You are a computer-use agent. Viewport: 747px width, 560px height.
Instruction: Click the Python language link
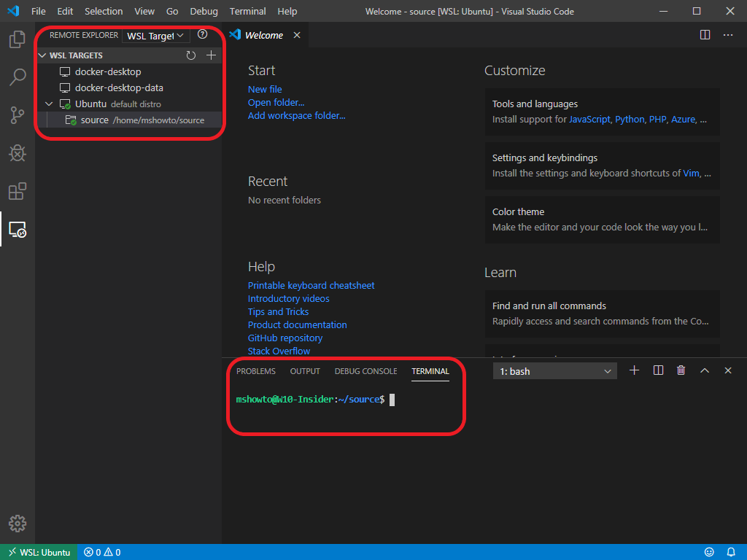(630, 119)
